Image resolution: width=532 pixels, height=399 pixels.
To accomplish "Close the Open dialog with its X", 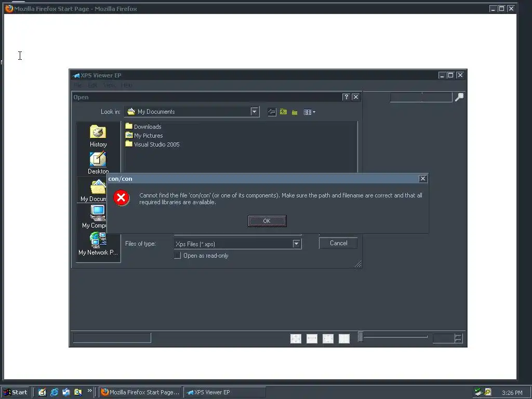I will [355, 97].
